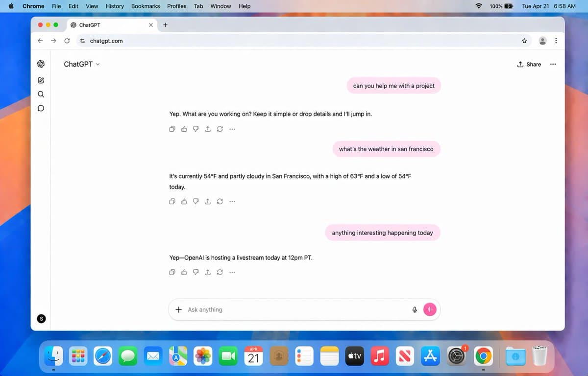Give a thumbs up to the first reply

184,129
